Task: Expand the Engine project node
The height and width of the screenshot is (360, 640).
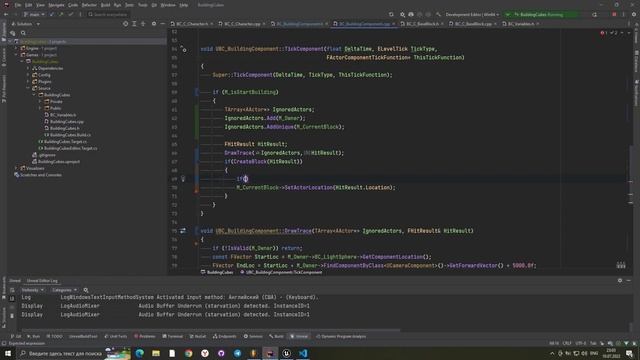Action: pos(17,48)
